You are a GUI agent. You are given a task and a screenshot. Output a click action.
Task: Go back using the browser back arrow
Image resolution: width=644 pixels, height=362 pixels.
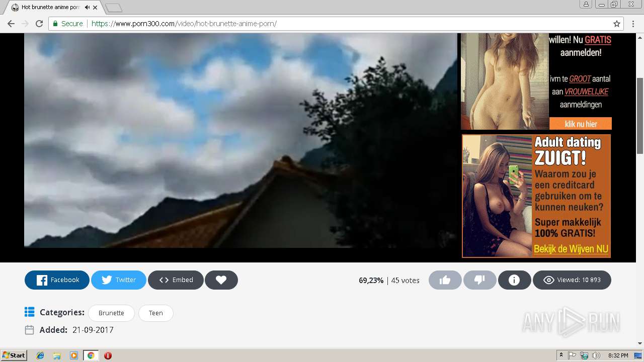pyautogui.click(x=11, y=24)
